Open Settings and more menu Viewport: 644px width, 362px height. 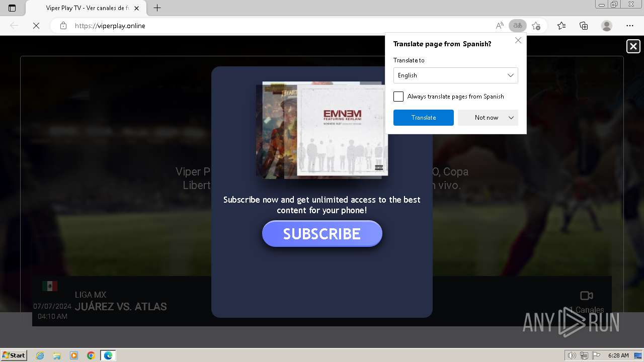(630, 26)
